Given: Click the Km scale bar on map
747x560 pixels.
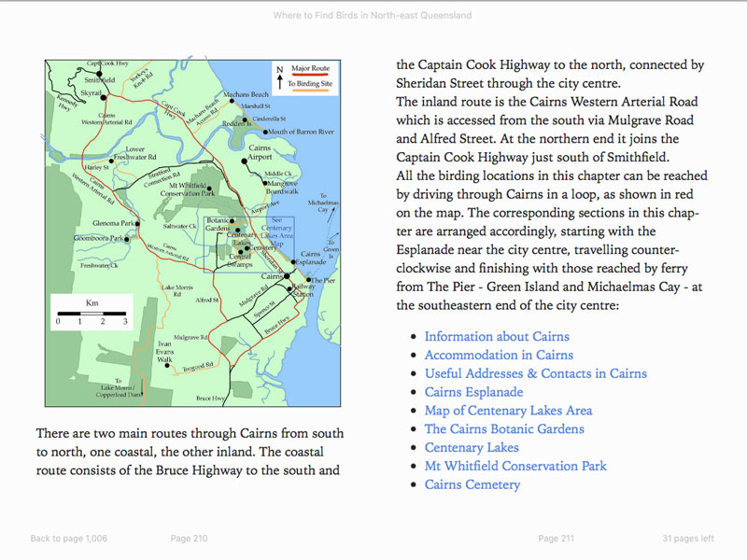Looking at the screenshot, I should pyautogui.click(x=92, y=314).
